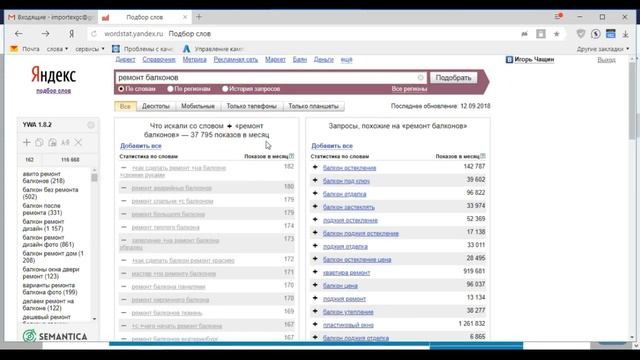640x360 pixels.
Task: Expand 'Другие закладки' dropdown
Action: click(603, 49)
